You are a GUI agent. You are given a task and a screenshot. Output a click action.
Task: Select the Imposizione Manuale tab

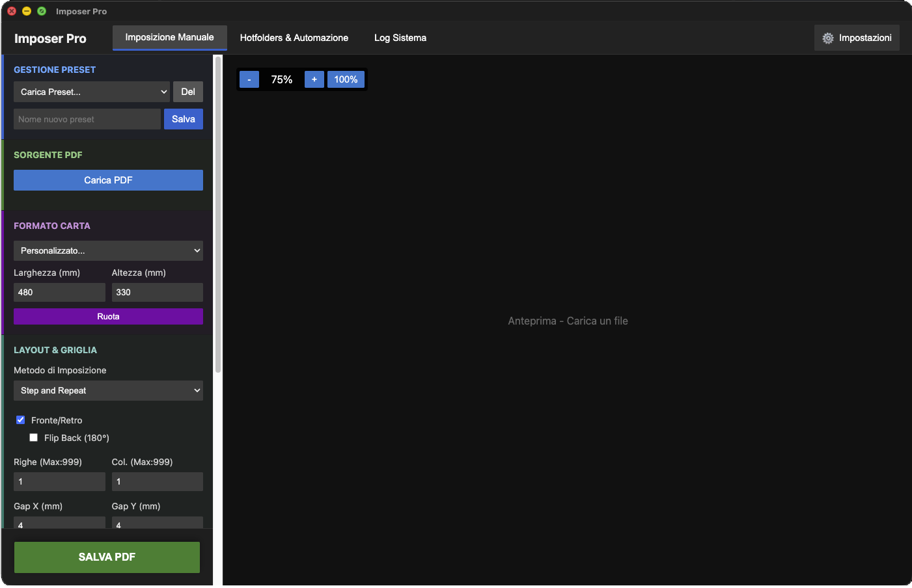tap(169, 38)
